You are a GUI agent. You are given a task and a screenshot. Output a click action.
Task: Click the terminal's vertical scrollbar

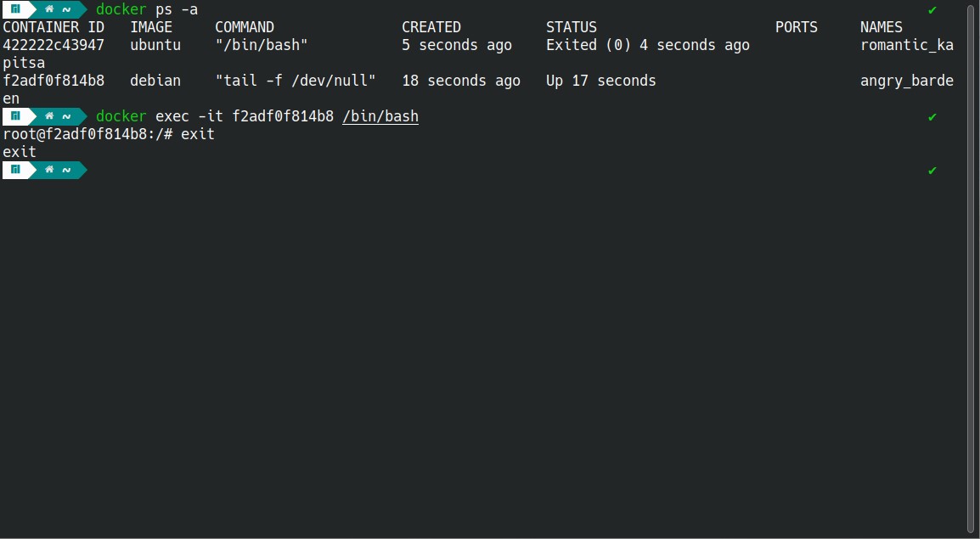[971, 263]
